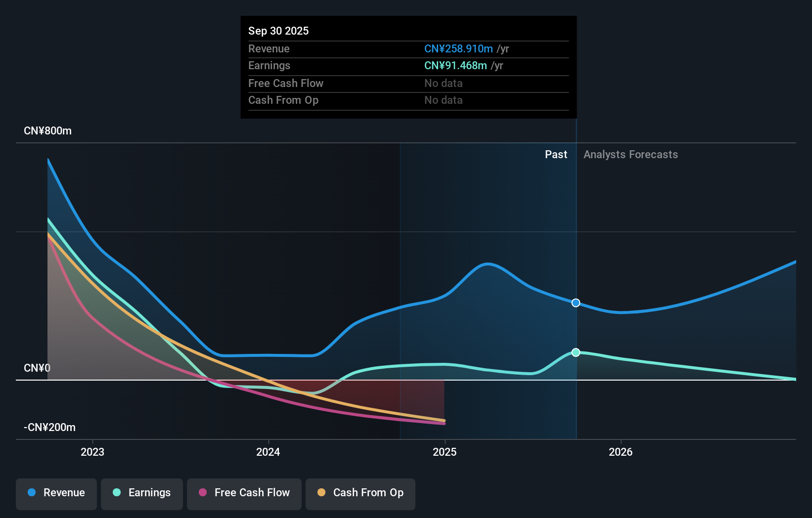Click the orange Cash From Op legend dot
Viewport: 812px width, 518px height.
321,493
